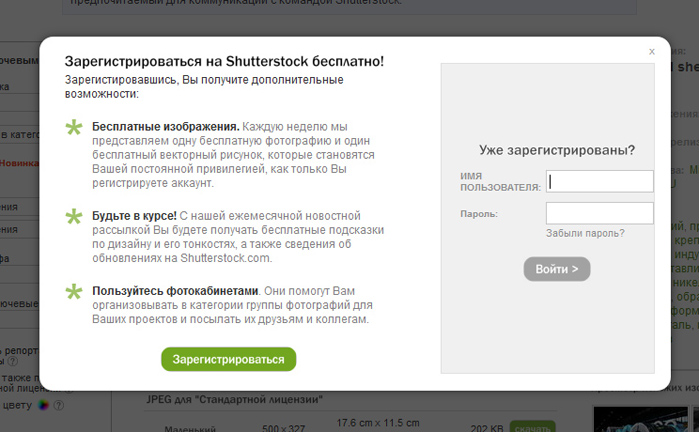Click asterisk icon beside Будьте в курсе

pos(74,216)
